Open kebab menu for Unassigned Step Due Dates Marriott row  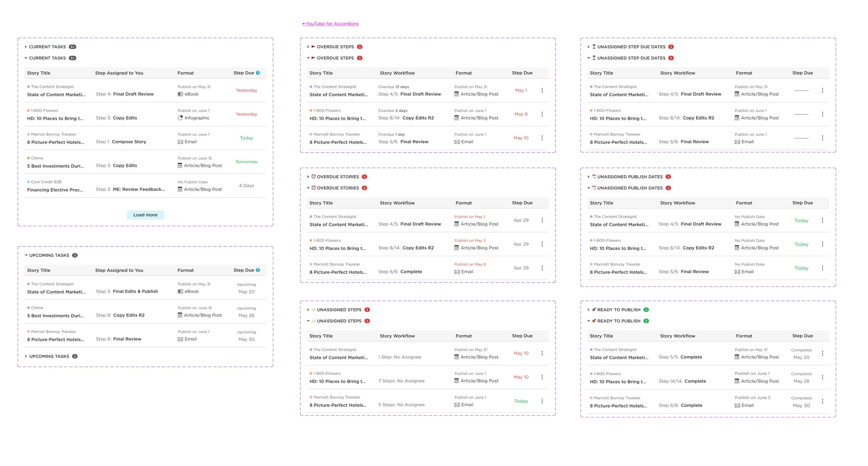click(x=822, y=138)
